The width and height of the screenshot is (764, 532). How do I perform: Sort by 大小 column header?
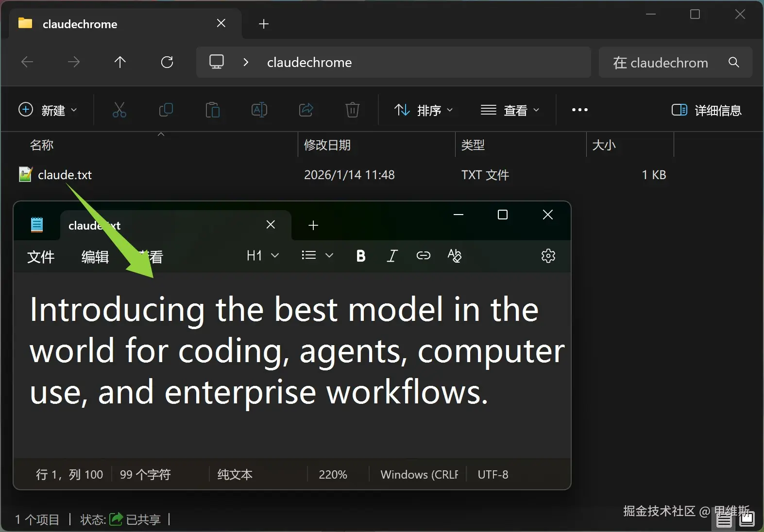coord(604,145)
